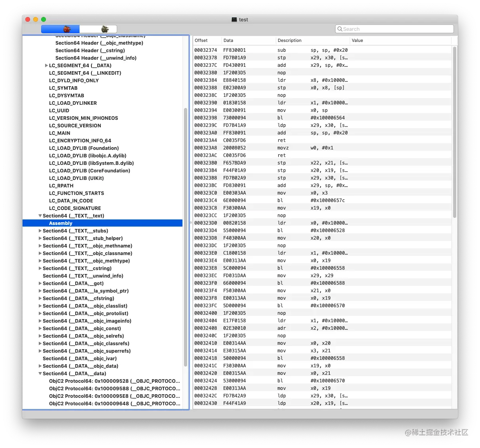Image resolution: width=480 pixels, height=448 pixels.
Task: Select LC_CODE_SIGNATURE row
Action: point(102,208)
